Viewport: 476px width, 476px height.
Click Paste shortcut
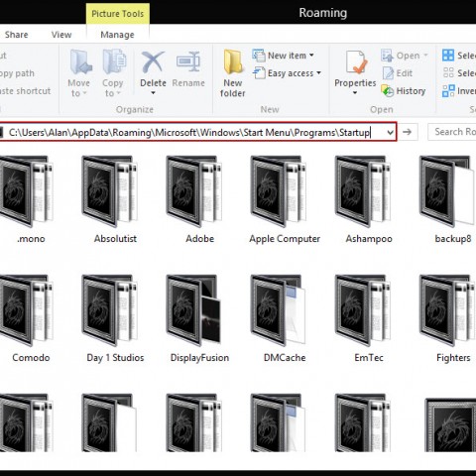(25, 91)
